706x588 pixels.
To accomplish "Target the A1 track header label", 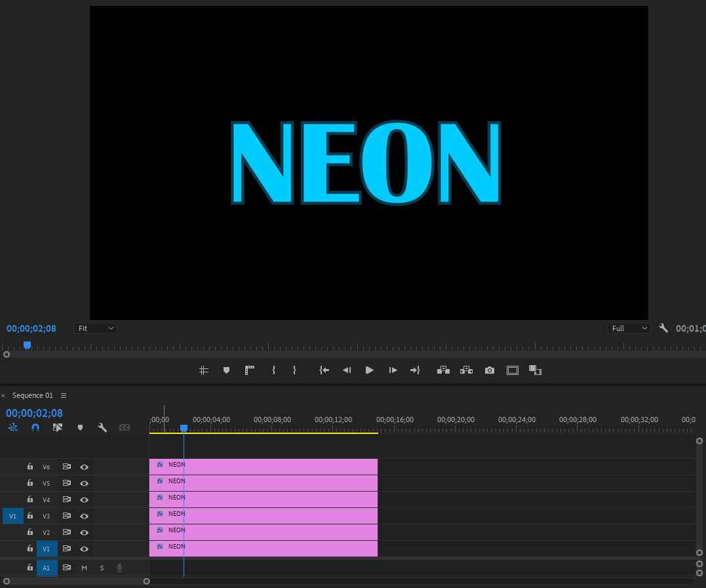I will 47,568.
